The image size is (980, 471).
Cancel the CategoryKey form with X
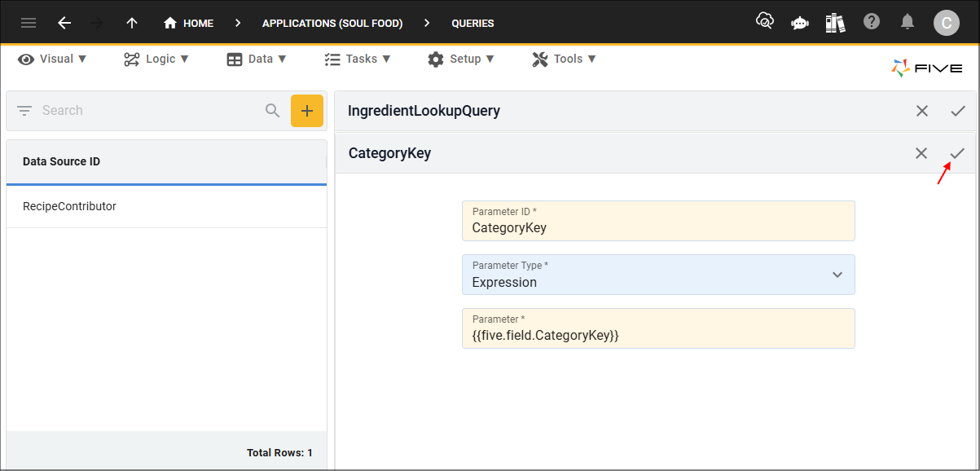pyautogui.click(x=921, y=153)
